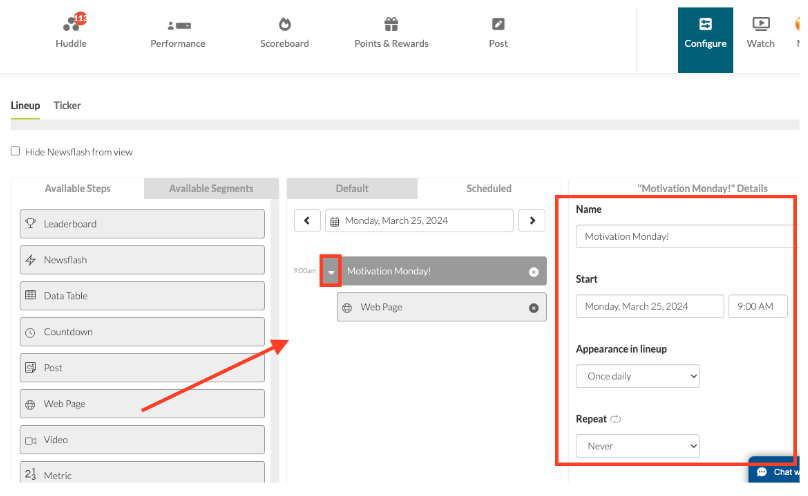The height and width of the screenshot is (496, 808).
Task: Open the Scoreboard flame icon
Action: pyautogui.click(x=284, y=24)
